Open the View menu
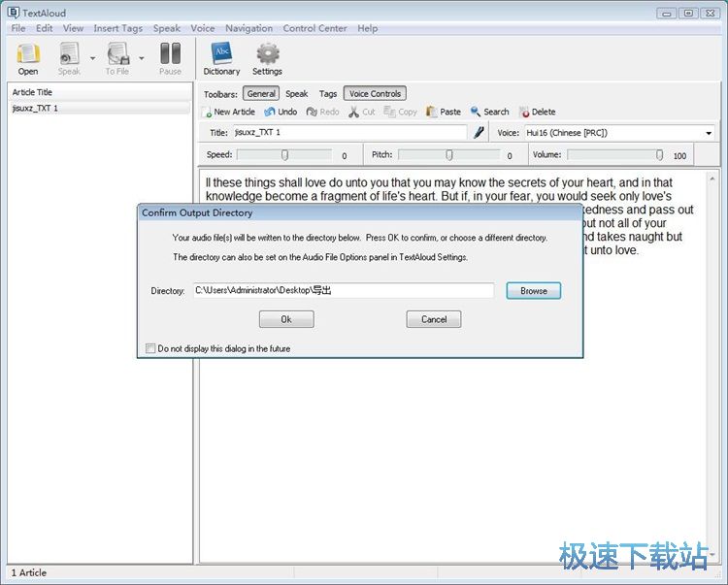Viewport: 728px width, 585px height. tap(74, 28)
